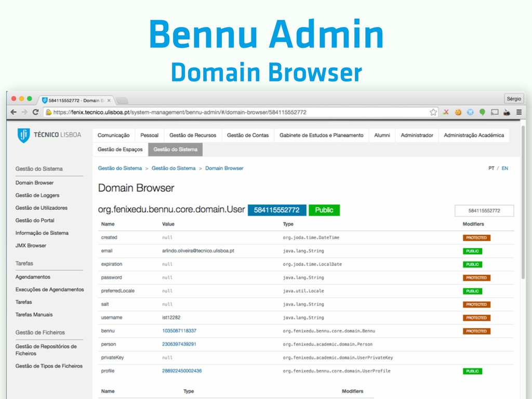Open a new browser tab
This screenshot has width=532, height=399.
[122, 100]
